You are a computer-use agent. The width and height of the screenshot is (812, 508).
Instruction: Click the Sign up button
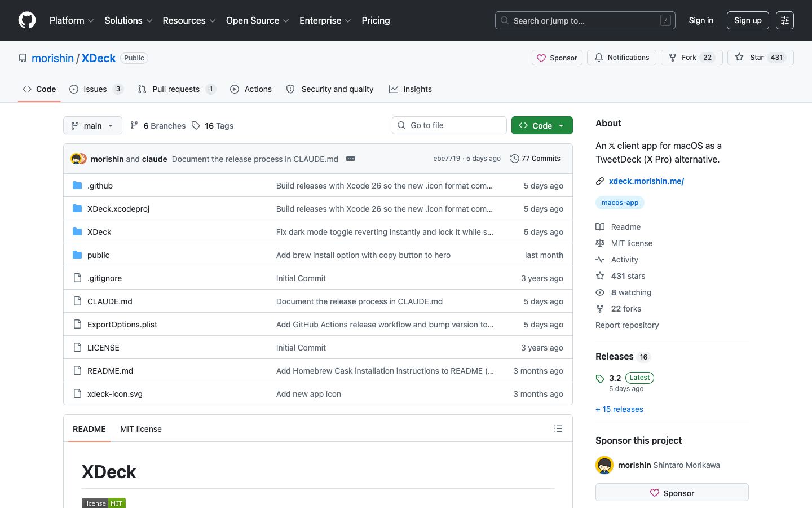point(748,20)
